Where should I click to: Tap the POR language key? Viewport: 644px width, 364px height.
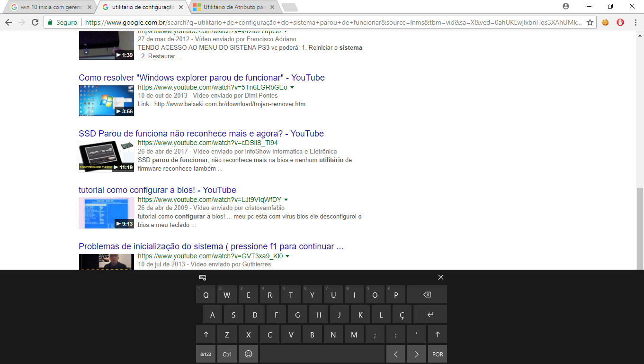coord(438,354)
